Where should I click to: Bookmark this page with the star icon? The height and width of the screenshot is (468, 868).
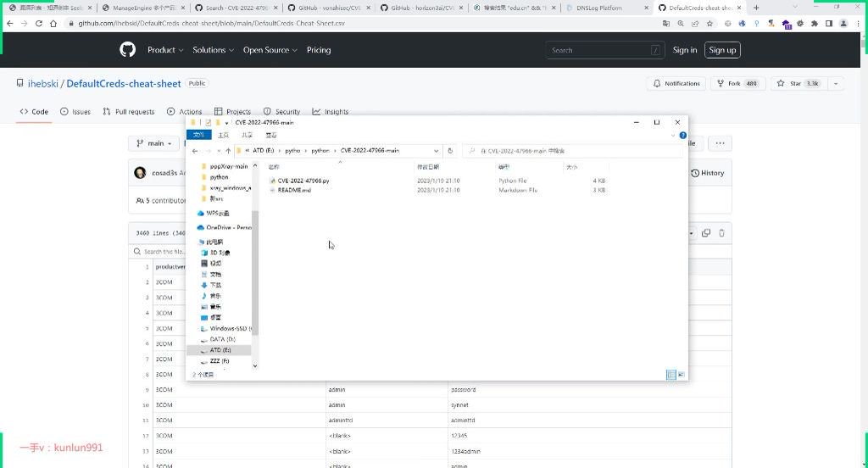[x=709, y=23]
